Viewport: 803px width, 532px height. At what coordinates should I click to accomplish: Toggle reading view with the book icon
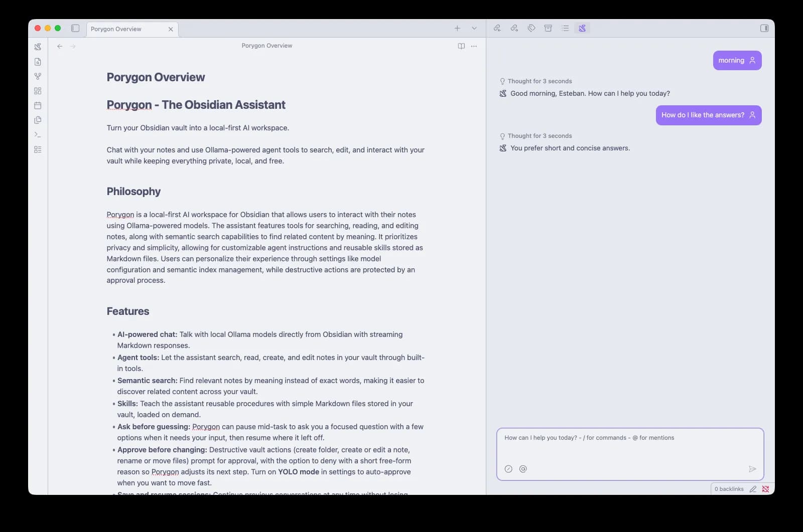point(461,46)
